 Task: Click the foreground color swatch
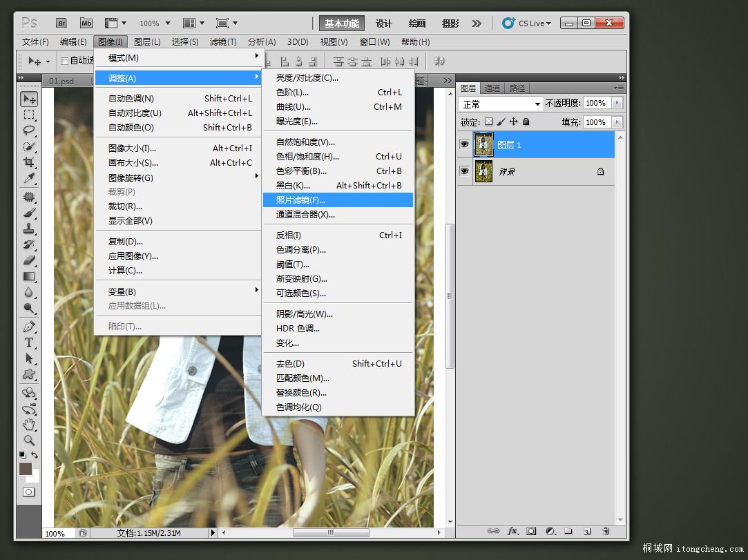26,469
